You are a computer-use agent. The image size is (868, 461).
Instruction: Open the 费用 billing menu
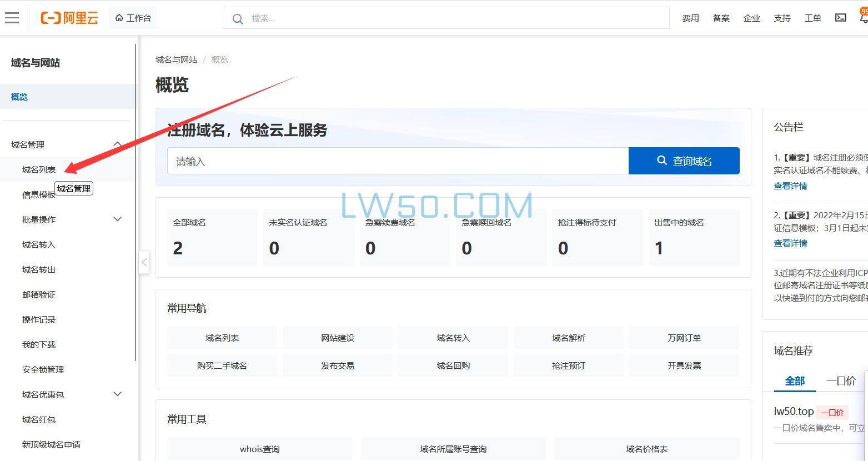[x=690, y=17]
